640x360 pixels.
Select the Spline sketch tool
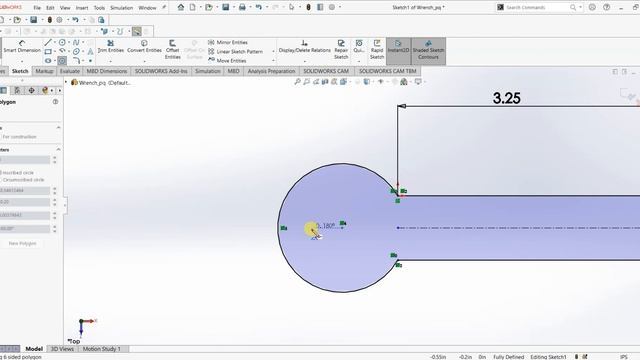(76, 42)
